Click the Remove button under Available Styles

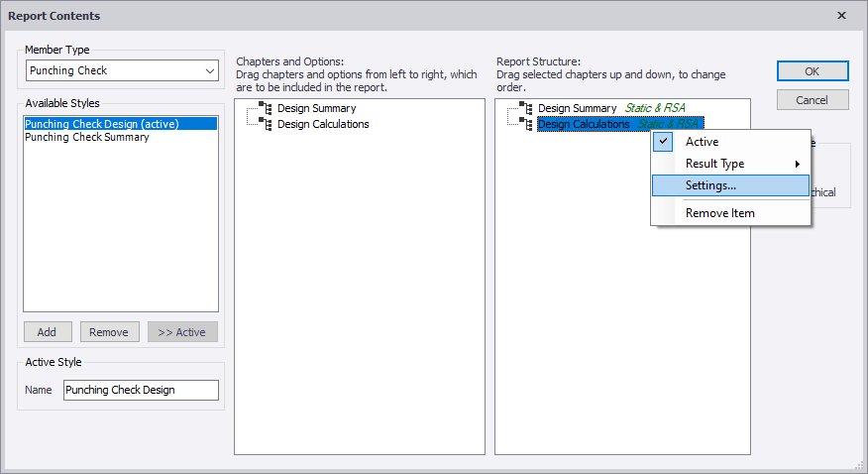click(109, 332)
